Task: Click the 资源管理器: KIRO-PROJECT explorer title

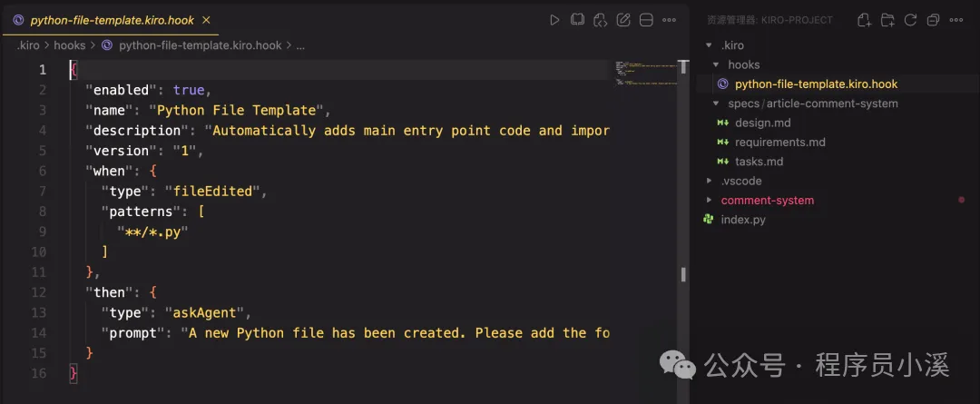Action: pyautogui.click(x=769, y=20)
